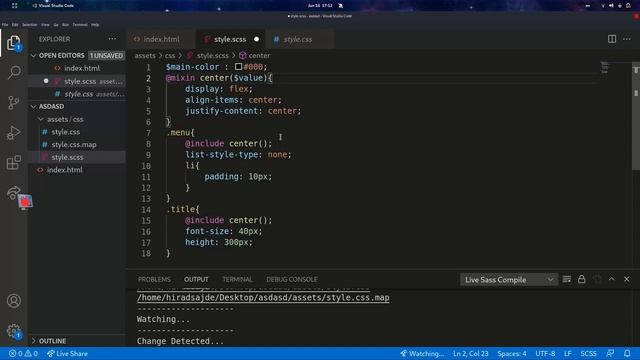Close the bottom panel
Viewport: 640px width, 360px height.
(627, 279)
